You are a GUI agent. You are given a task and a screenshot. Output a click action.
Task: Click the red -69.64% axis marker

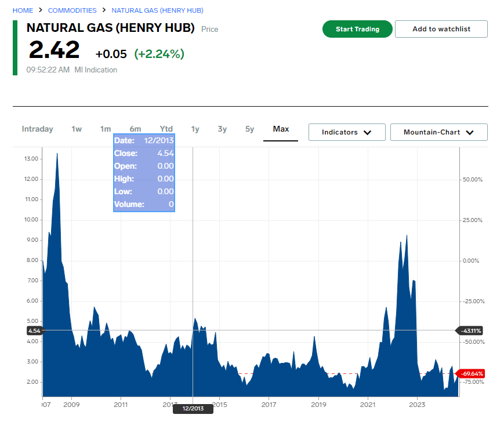point(471,373)
